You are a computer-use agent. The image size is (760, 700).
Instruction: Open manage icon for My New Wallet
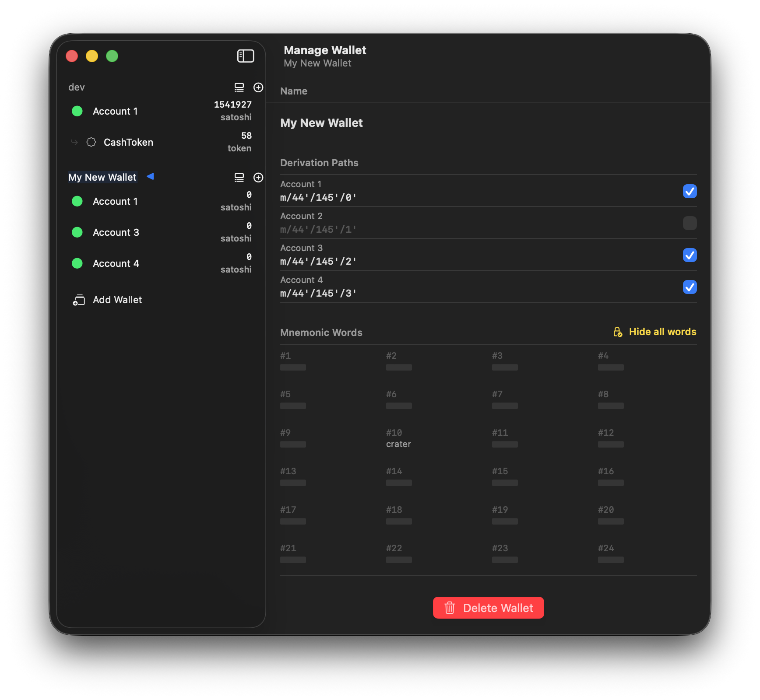point(239,178)
